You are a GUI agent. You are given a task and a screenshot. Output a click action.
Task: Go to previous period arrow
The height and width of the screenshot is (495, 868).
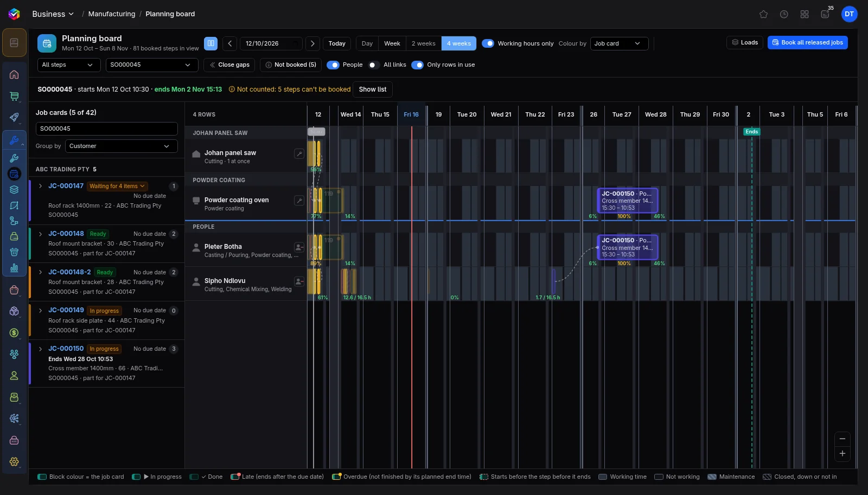230,43
